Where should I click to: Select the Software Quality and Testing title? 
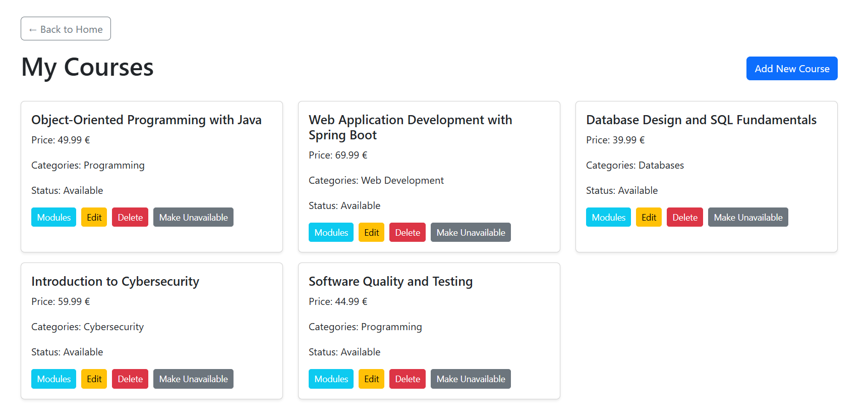pos(390,281)
